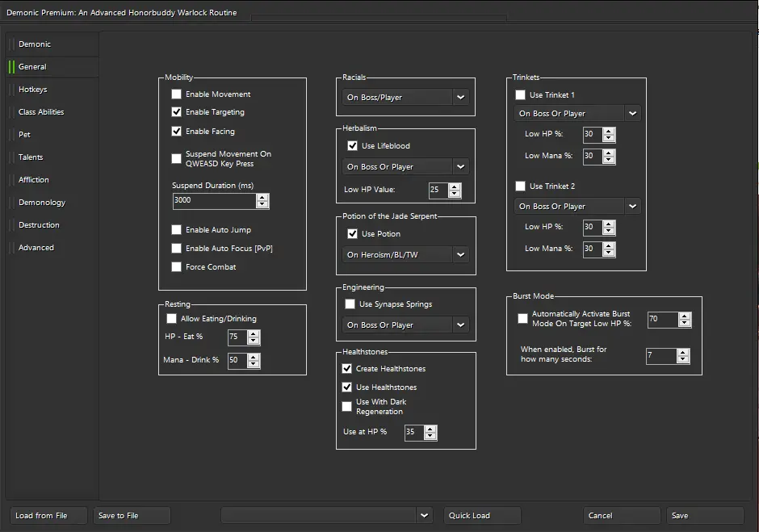This screenshot has width=759, height=532.
Task: Click Suspend Duration field showing 3000
Action: tap(215, 200)
